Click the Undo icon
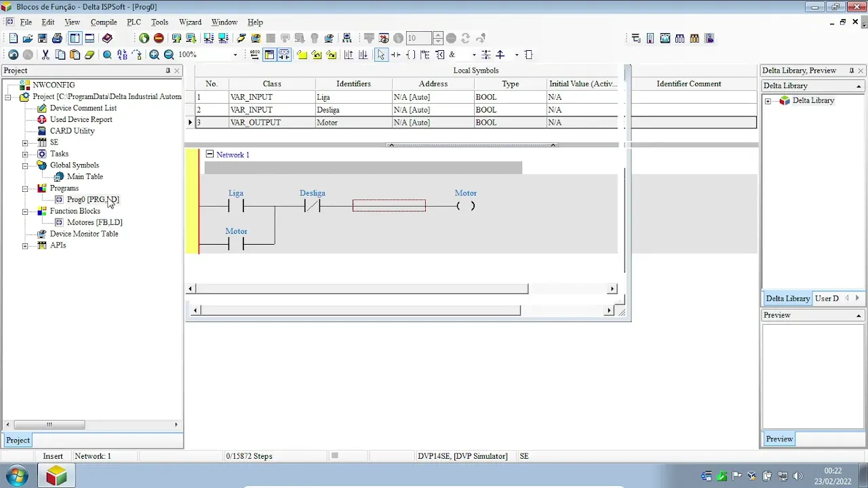 pyautogui.click(x=13, y=55)
